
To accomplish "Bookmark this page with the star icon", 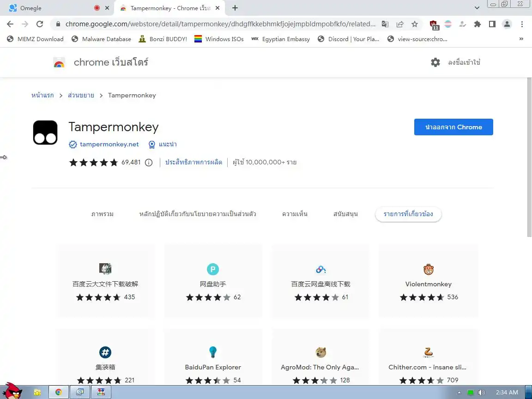I will 415,24.
